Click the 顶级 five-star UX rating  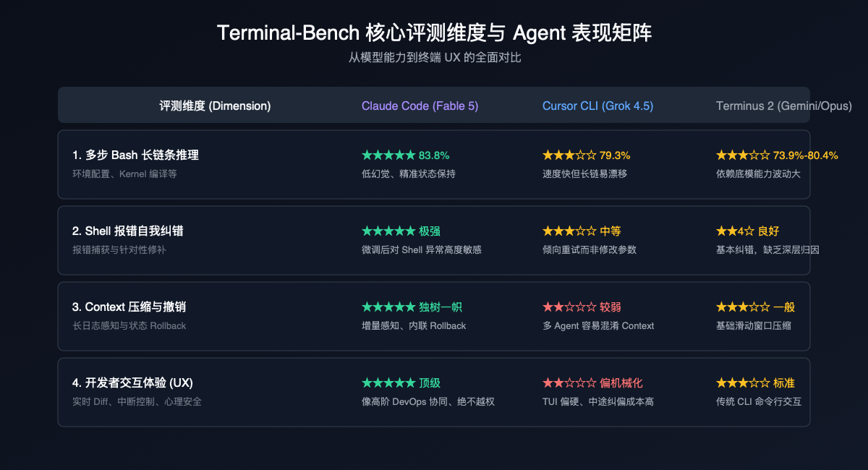coord(401,383)
